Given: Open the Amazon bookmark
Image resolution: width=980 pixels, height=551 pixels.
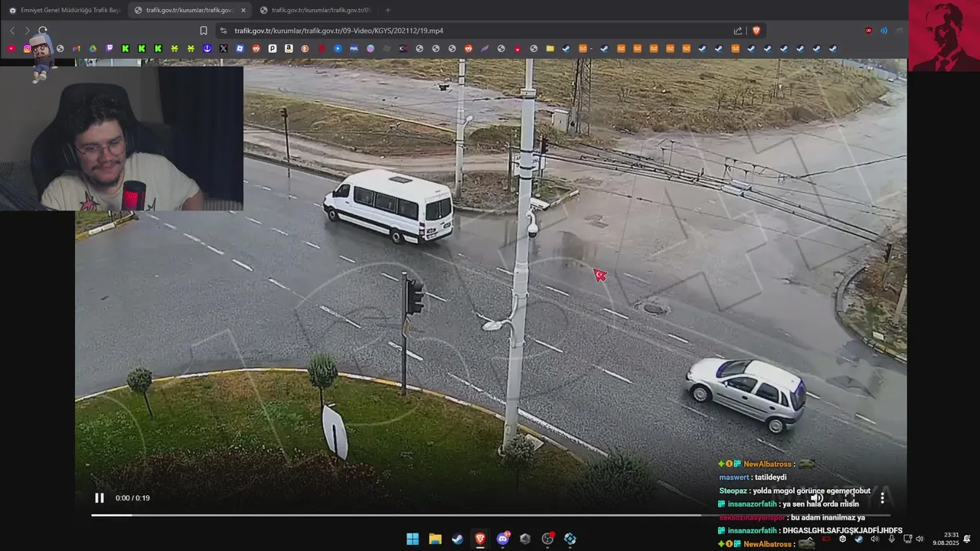Looking at the screenshot, I should [289, 48].
